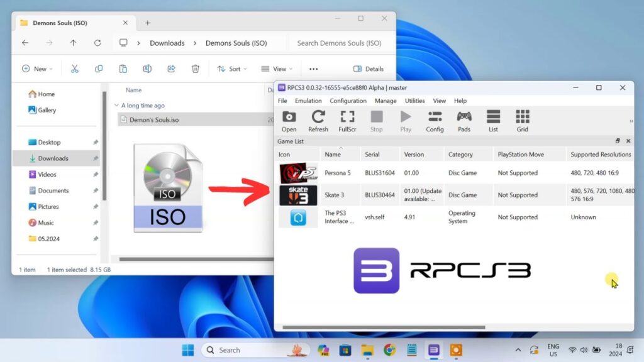Select the Demon's Souls.iso file
The height and width of the screenshot is (362, 644).
point(154,119)
